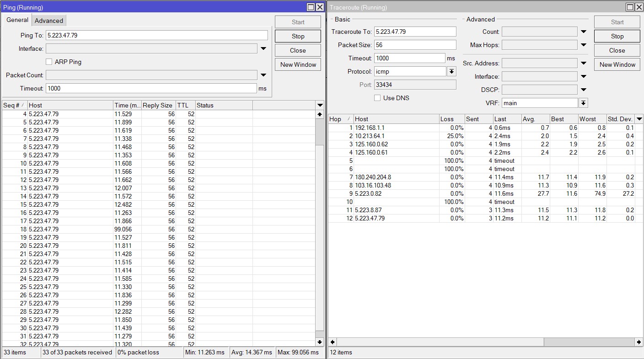Stop the running Ping
The height and width of the screenshot is (359, 644).
point(298,36)
